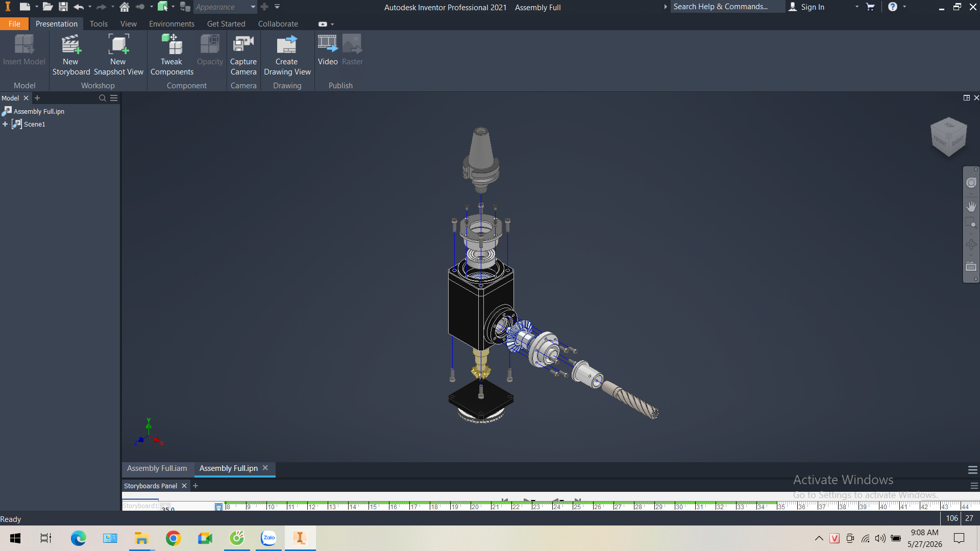Search the Model browser with the magnifier icon
Viewport: 980px width, 551px height.
click(x=103, y=98)
